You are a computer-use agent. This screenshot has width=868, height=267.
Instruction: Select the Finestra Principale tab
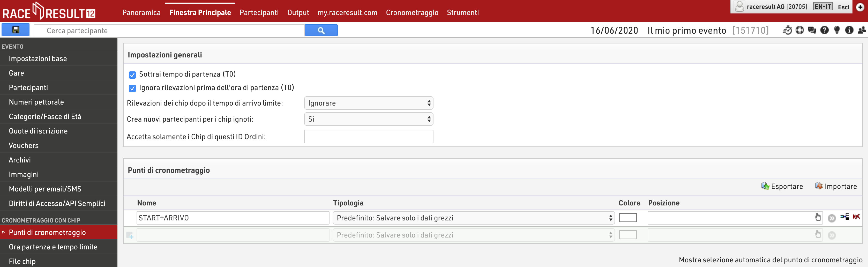click(200, 12)
